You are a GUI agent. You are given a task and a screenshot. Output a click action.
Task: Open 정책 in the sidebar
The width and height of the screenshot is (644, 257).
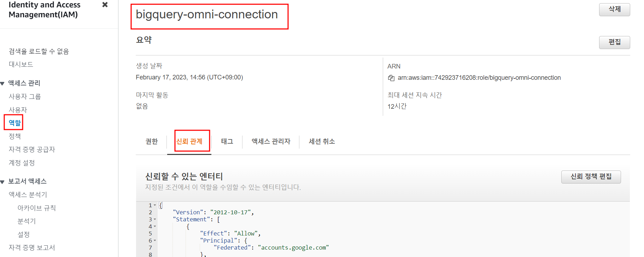[14, 136]
